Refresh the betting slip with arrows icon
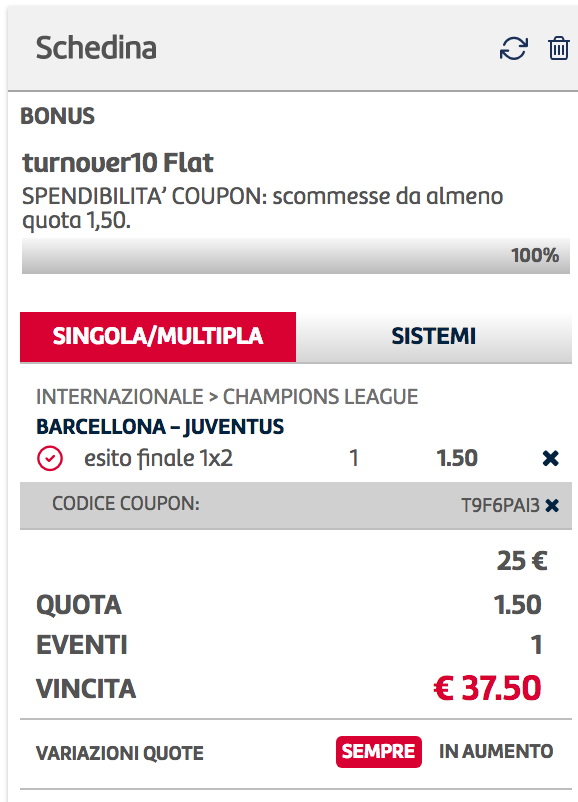This screenshot has width=578, height=802. click(x=513, y=49)
